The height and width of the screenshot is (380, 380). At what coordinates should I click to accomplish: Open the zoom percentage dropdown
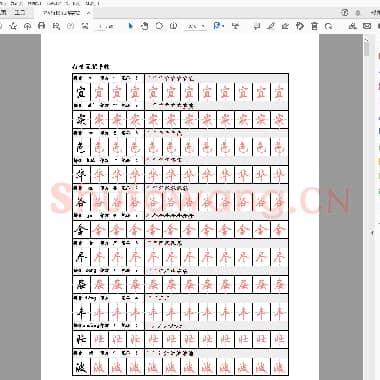[196, 26]
